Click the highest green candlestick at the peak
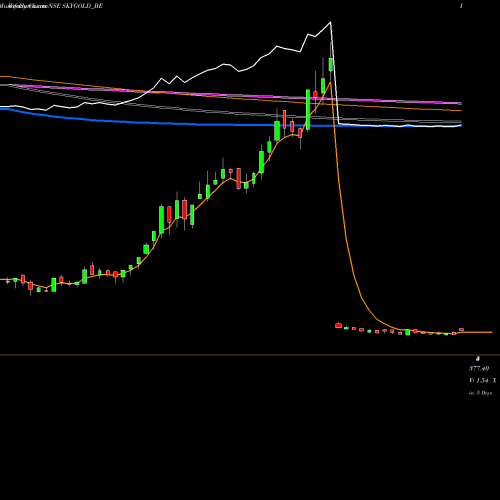 pyautogui.click(x=331, y=64)
